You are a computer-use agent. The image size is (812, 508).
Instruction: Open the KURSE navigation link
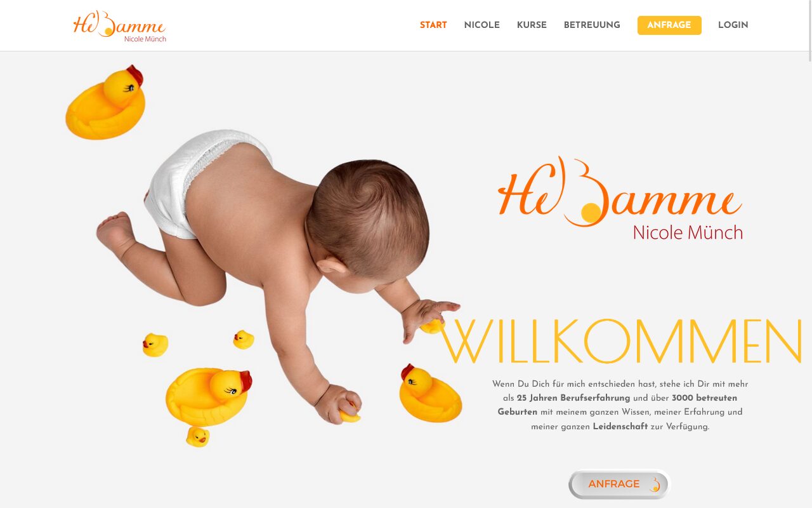tap(532, 25)
